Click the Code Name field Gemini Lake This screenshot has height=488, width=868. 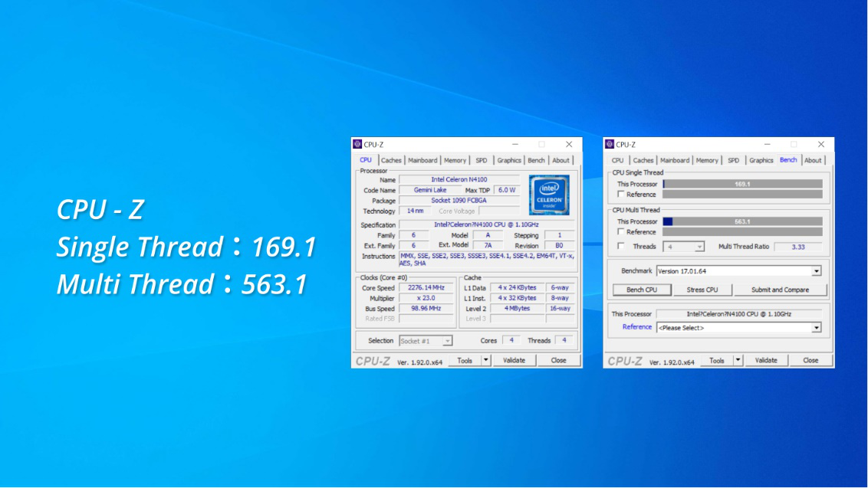tap(430, 190)
